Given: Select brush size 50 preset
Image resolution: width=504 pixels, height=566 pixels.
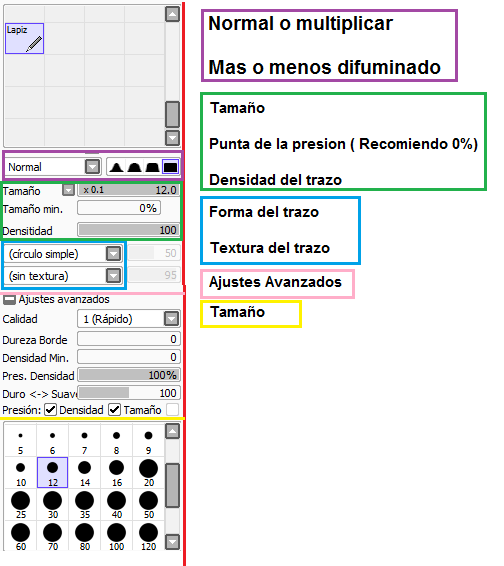Looking at the screenshot, I should click(148, 505).
